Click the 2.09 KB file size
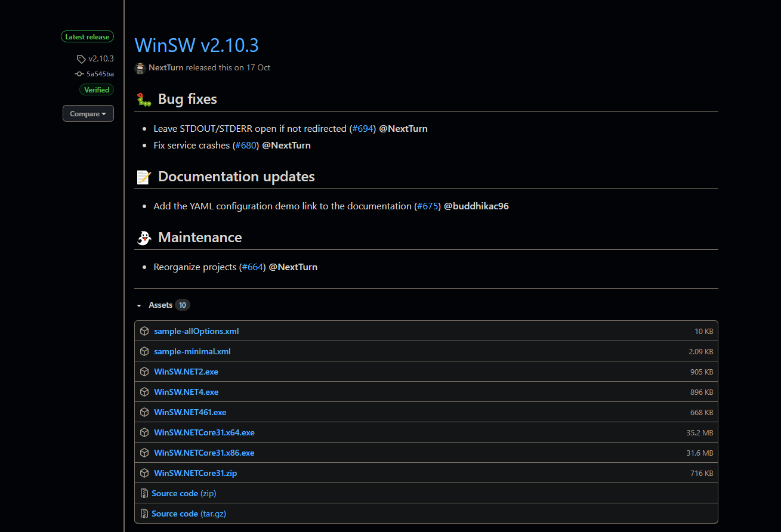Image resolution: width=781 pixels, height=532 pixels. point(701,352)
